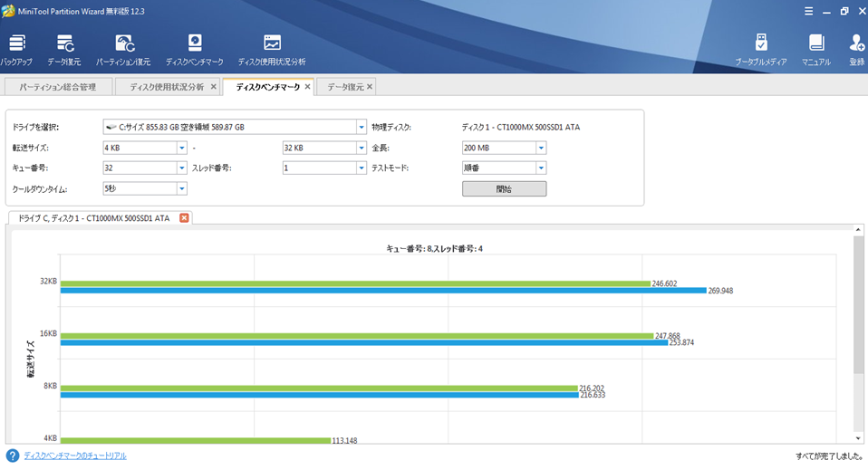Click the 転送サイズ vertical axis title

31,360
